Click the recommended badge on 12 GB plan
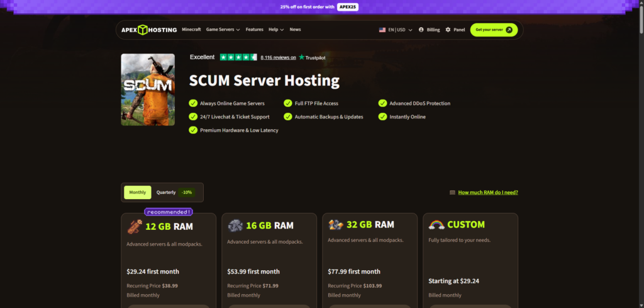This screenshot has width=644, height=308. (169, 212)
